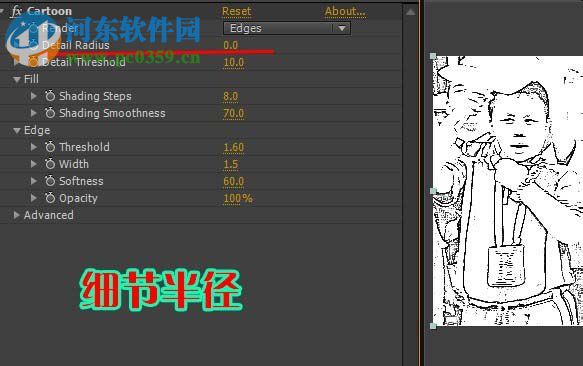Click middle-left layer handle in preview

point(433,191)
